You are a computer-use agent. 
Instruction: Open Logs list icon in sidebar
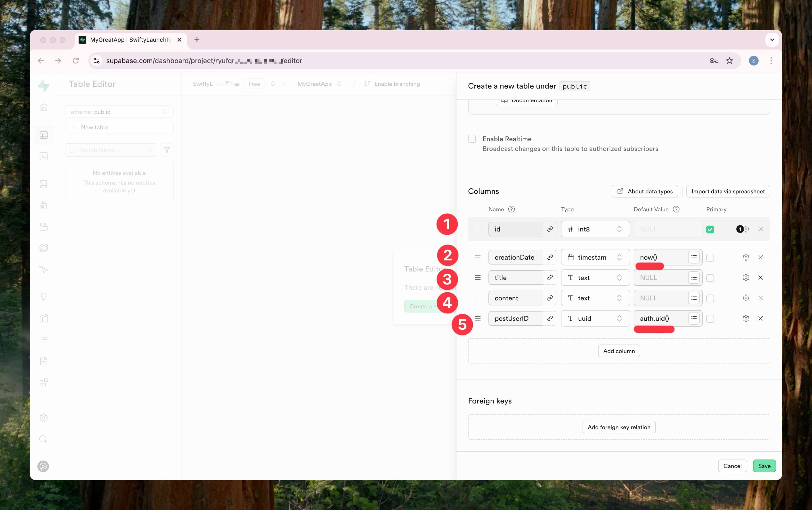tap(43, 340)
